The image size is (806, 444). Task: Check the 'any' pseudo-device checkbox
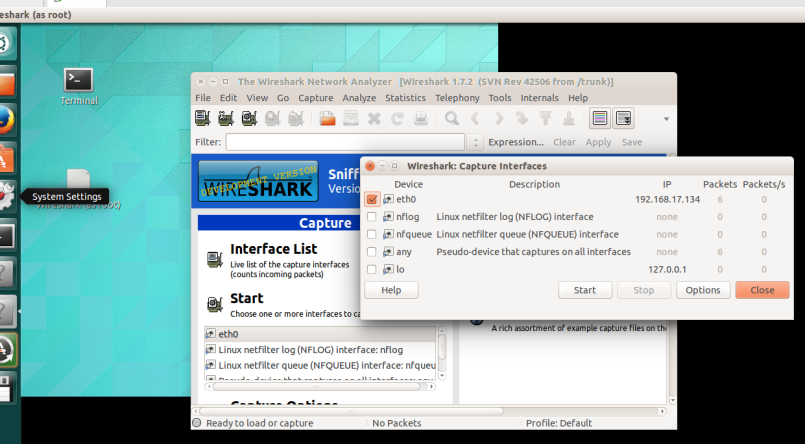point(372,252)
